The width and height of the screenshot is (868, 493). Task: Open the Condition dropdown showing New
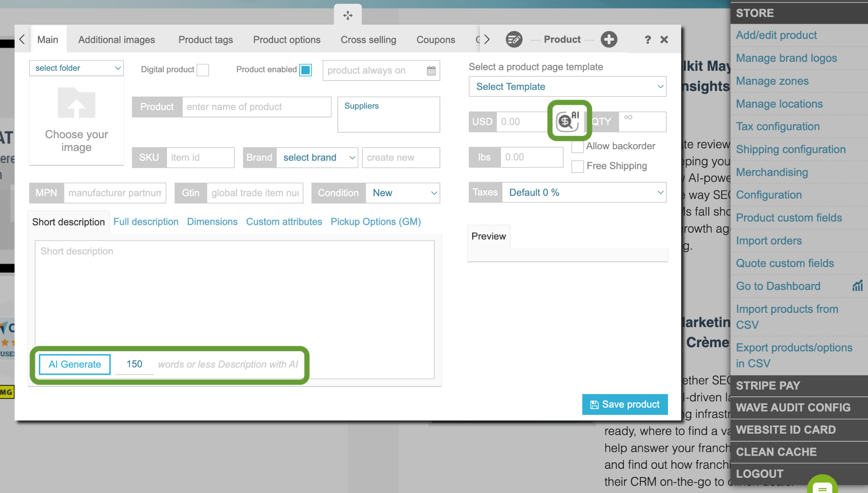pyautogui.click(x=403, y=193)
